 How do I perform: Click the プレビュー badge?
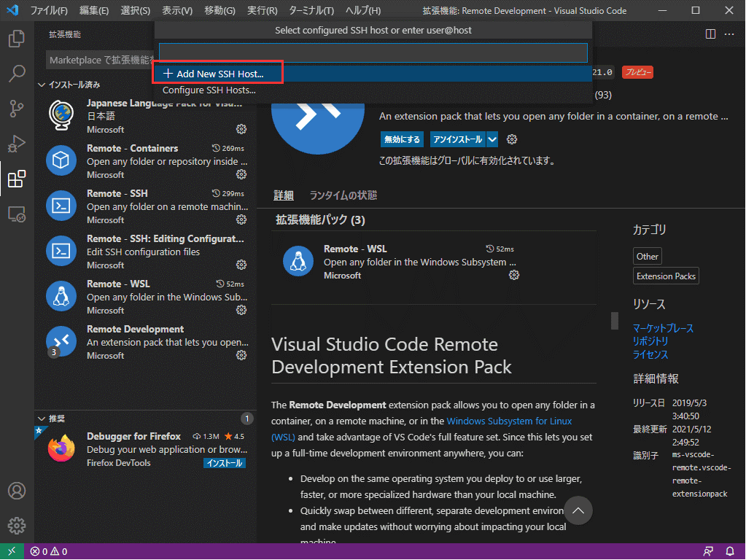[637, 72]
